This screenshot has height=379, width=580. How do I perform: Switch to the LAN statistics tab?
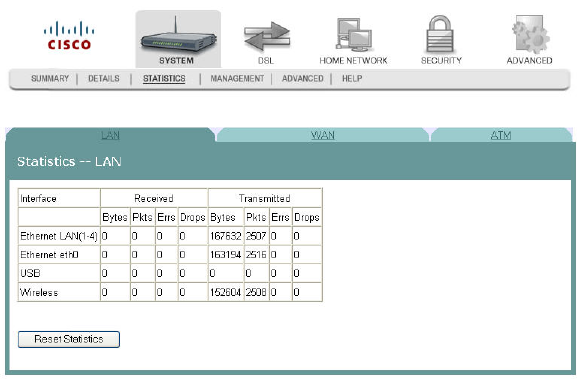click(x=110, y=135)
